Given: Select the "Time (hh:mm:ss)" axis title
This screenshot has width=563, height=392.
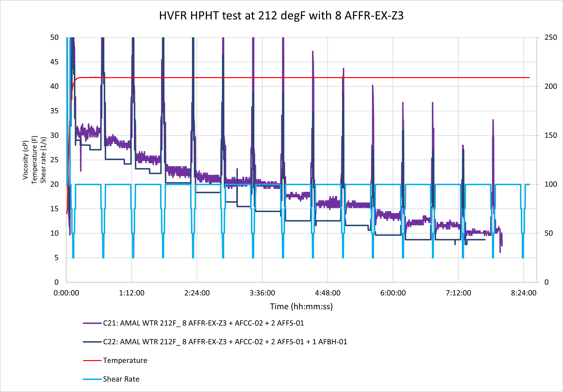Looking at the screenshot, I should [301, 306].
